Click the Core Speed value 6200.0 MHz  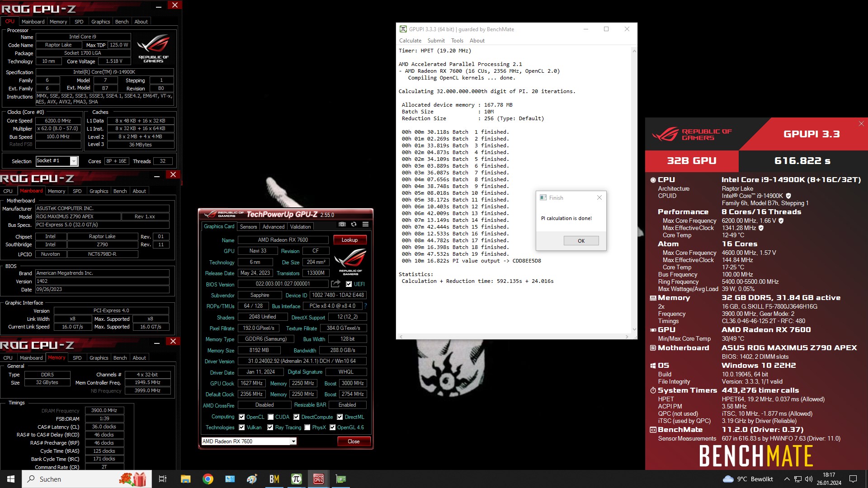(x=58, y=121)
